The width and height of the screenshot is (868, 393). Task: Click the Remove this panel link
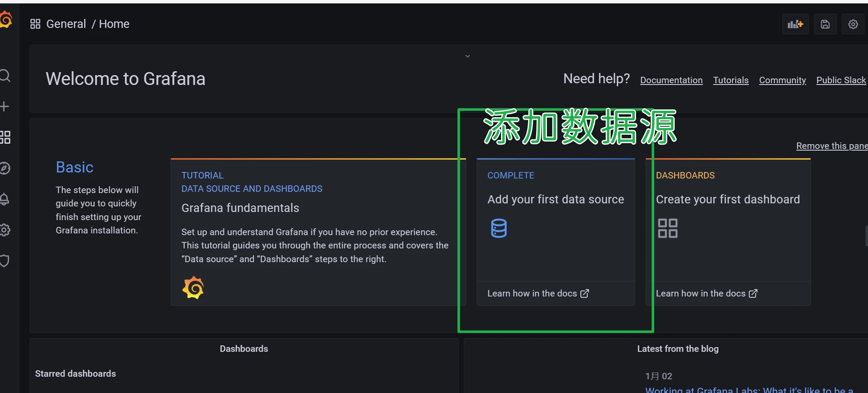tap(832, 146)
